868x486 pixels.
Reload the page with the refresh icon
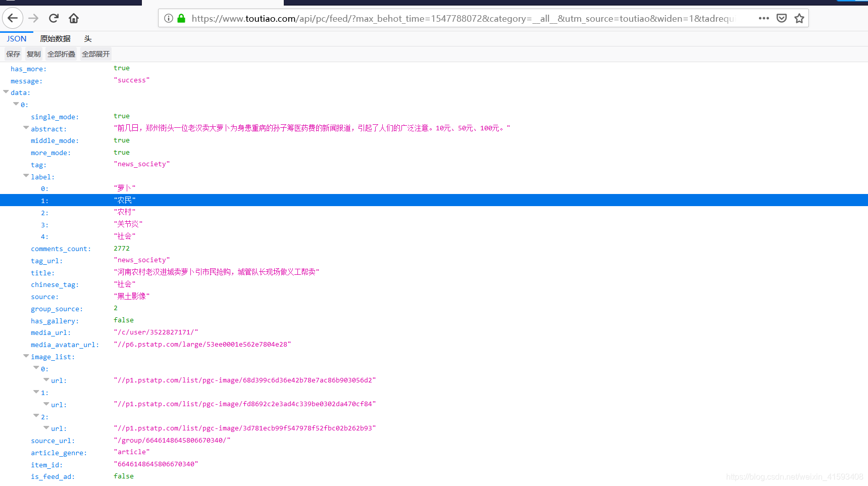54,18
